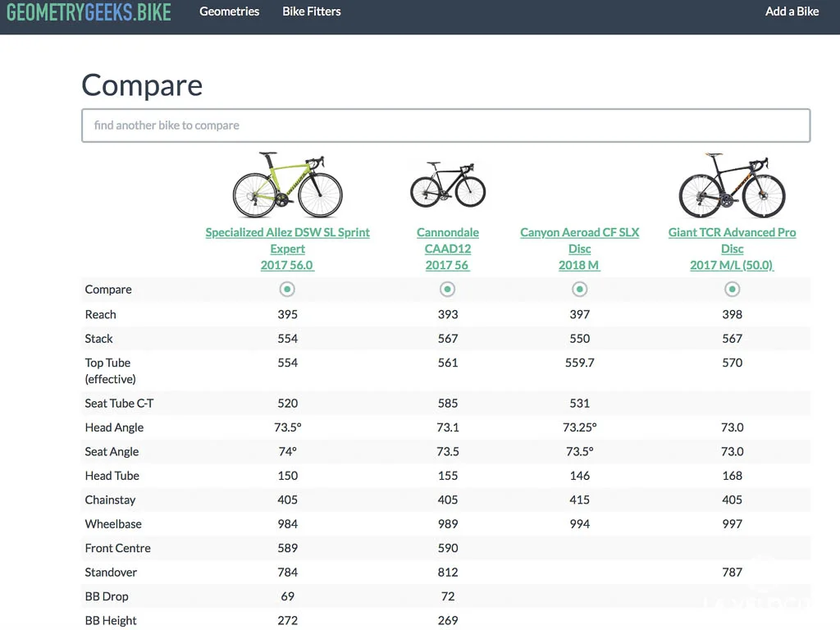Toggle Compare radio for Giant TCR
Viewport: 840px width, 630px height.
pos(733,290)
